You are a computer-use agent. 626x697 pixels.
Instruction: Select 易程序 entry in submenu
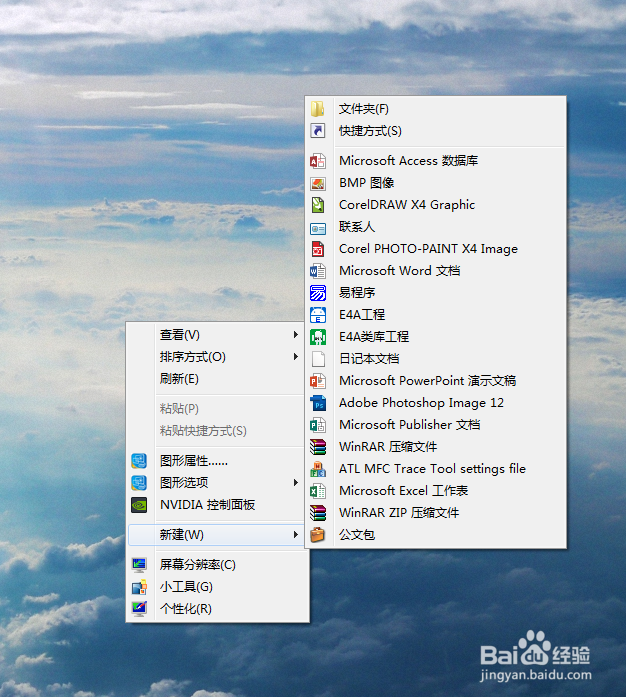pos(436,293)
